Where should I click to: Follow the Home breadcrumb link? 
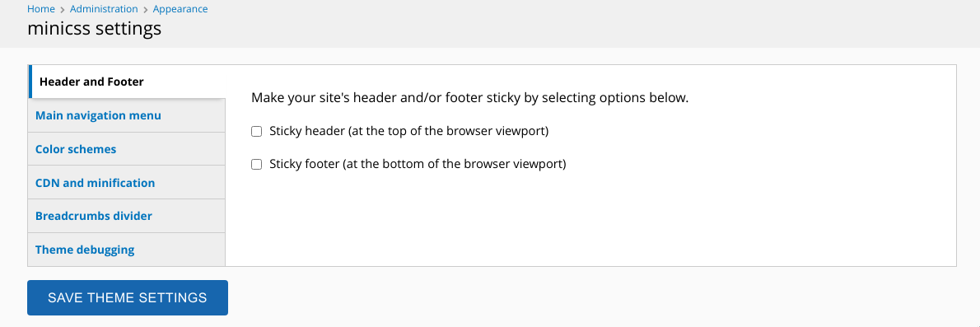tap(41, 9)
